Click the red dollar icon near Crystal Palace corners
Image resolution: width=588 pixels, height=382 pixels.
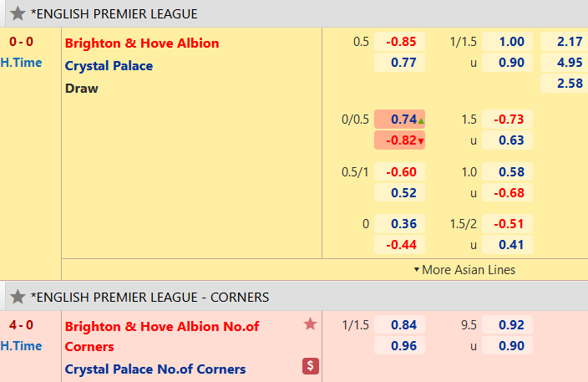click(310, 366)
